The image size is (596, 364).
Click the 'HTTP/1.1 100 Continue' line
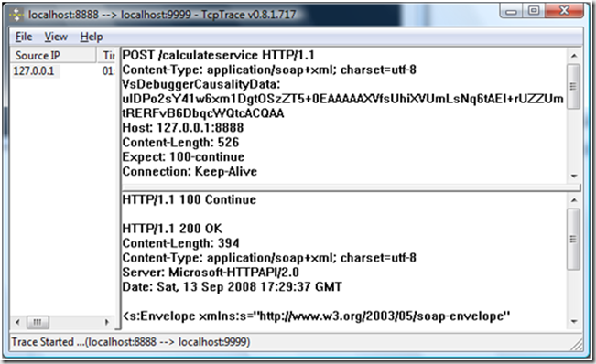coord(190,199)
